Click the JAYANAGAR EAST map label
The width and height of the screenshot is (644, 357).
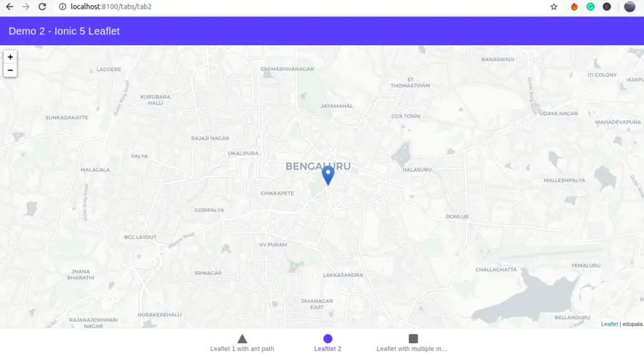[x=317, y=304]
